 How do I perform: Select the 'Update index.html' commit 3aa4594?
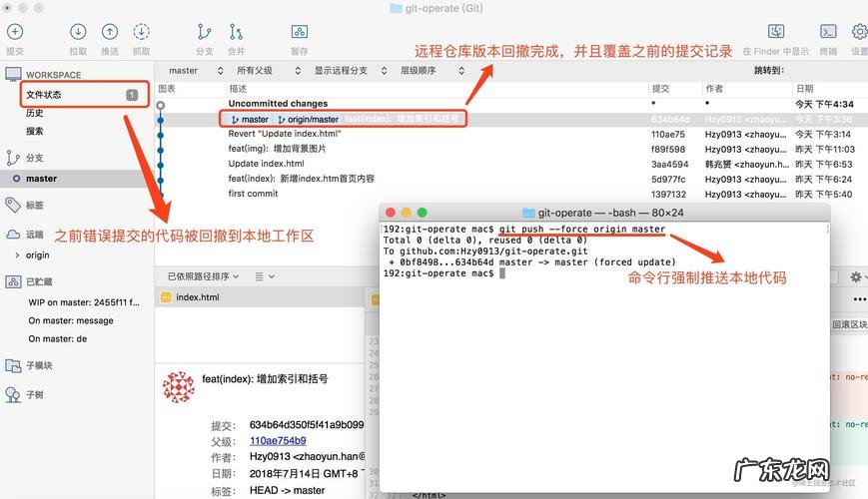(511, 164)
